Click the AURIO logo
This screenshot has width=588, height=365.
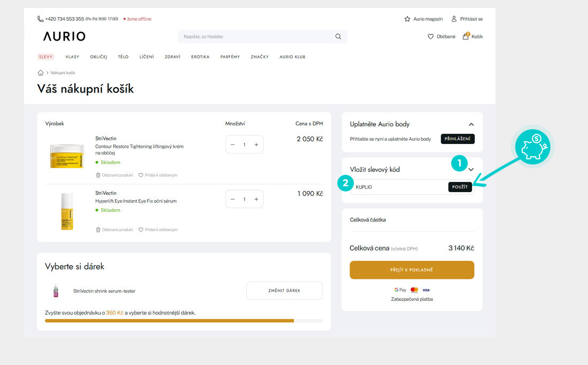click(x=64, y=36)
